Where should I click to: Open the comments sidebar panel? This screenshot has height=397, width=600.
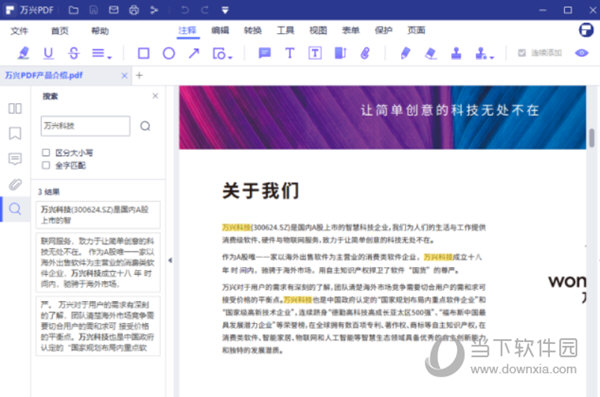(x=15, y=159)
